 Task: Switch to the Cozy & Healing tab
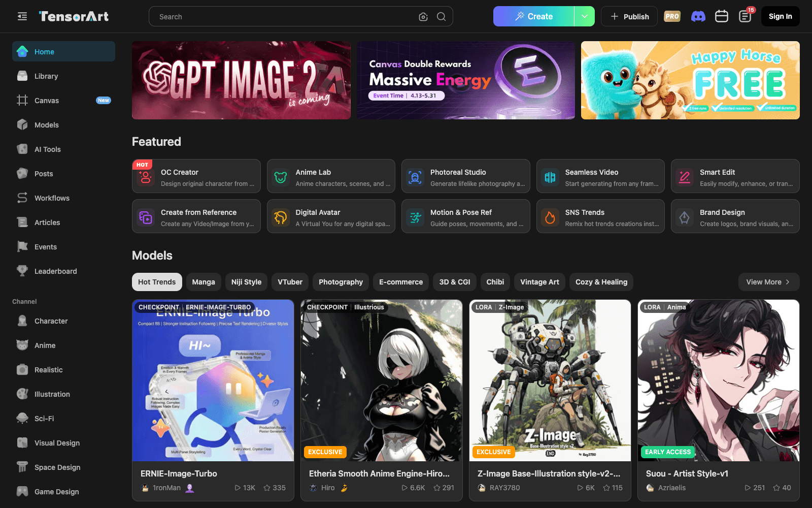(601, 282)
